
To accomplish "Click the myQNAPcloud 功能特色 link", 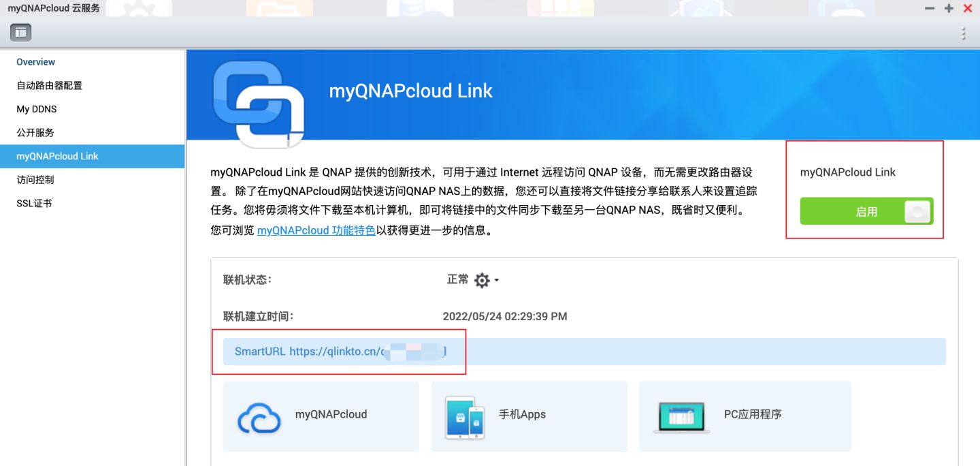I will coord(314,230).
